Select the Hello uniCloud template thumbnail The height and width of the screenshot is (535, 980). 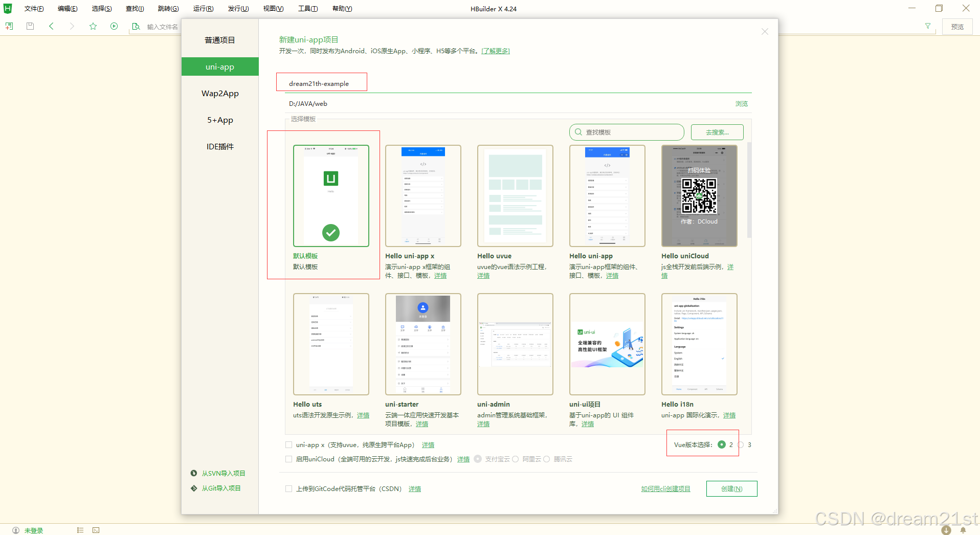[699, 196]
